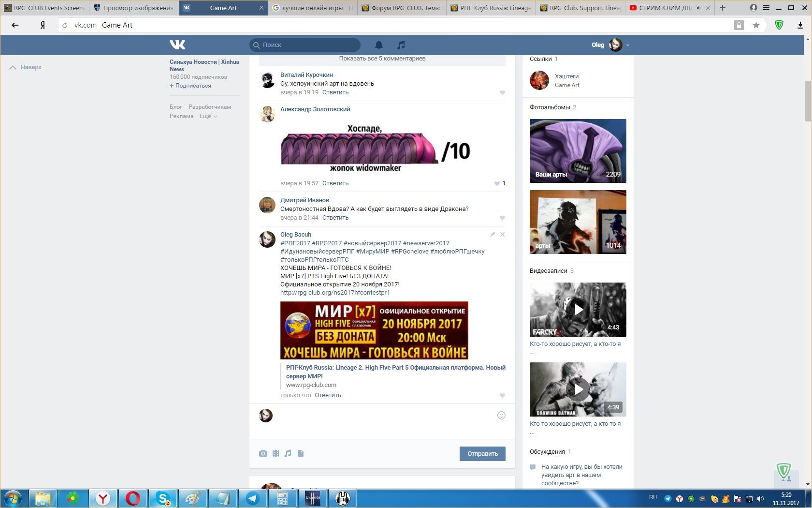Play the FarCry 4:43 video thumbnail
This screenshot has height=508, width=812.
578,310
